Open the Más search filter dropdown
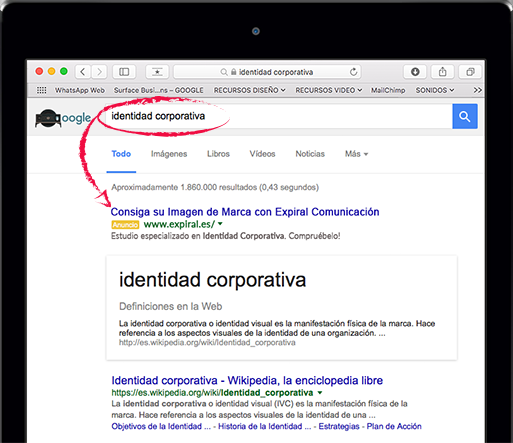The image size is (513, 443). [x=356, y=154]
